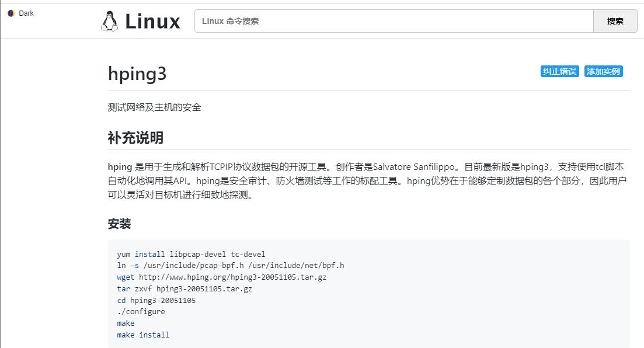This screenshot has height=348, width=644.
Task: Click the 添加实例 button
Action: (603, 71)
